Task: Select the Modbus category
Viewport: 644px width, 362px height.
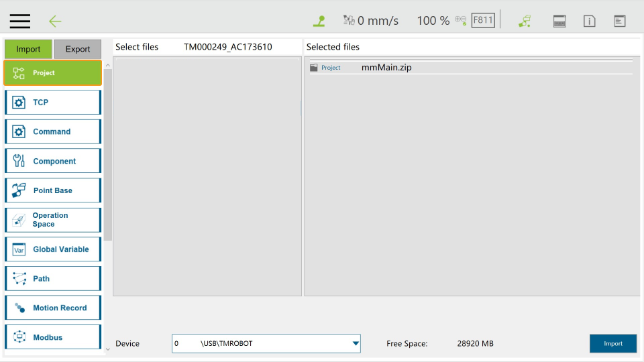Action: (x=52, y=337)
